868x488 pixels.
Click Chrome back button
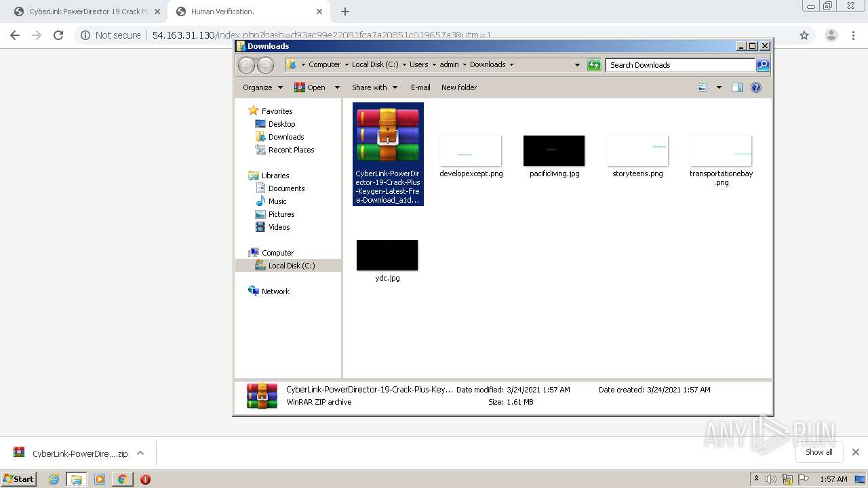tap(15, 35)
